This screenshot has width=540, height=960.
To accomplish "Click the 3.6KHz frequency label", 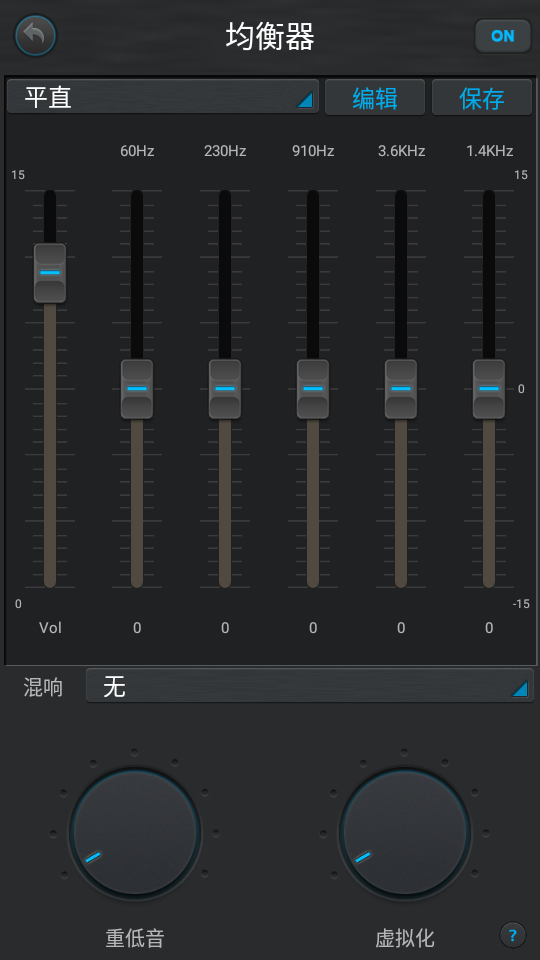I will click(x=401, y=151).
